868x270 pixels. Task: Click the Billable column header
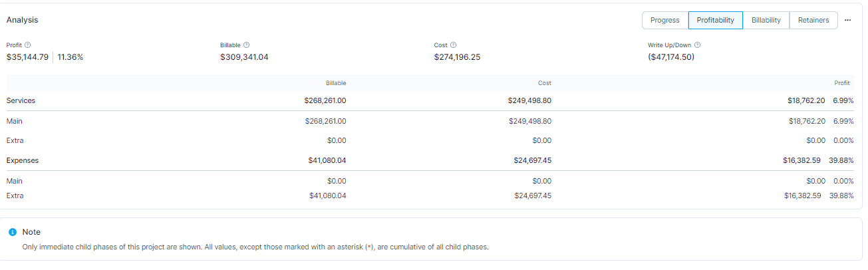click(336, 83)
